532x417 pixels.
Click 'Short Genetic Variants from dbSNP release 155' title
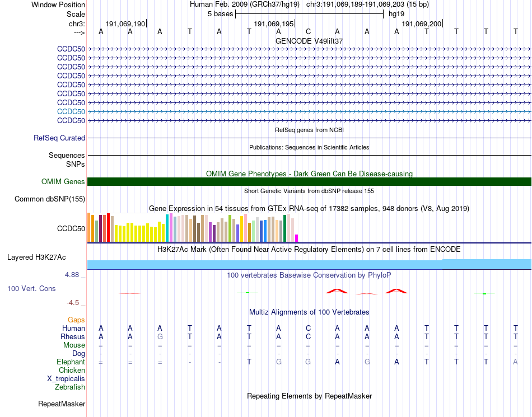pyautogui.click(x=309, y=191)
